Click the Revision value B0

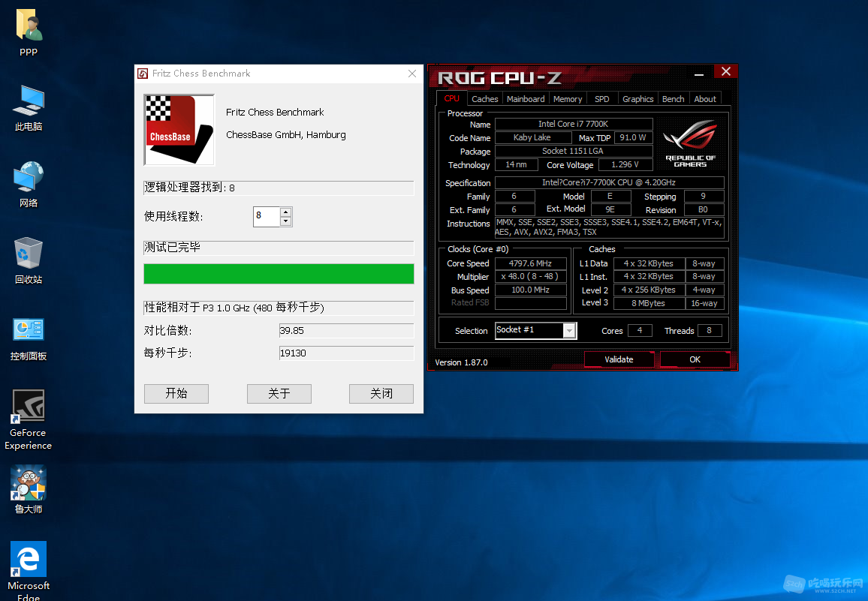[703, 210]
